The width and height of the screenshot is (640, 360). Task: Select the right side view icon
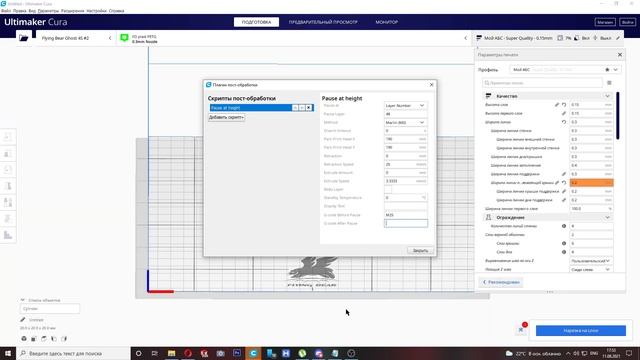64,339
